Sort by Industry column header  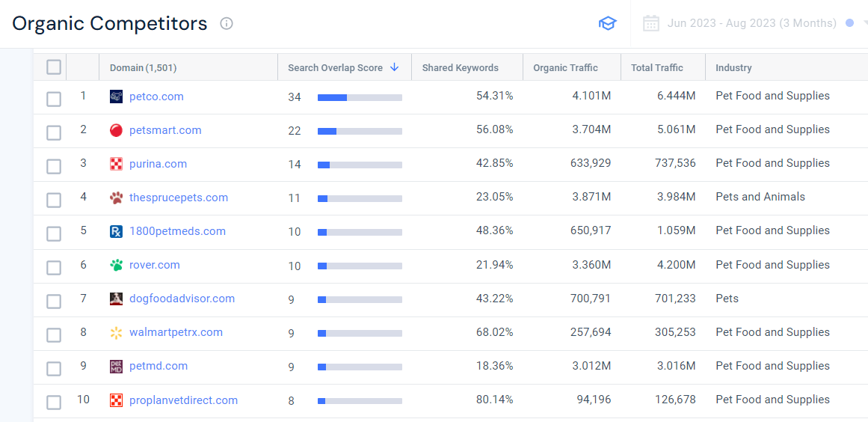(733, 68)
